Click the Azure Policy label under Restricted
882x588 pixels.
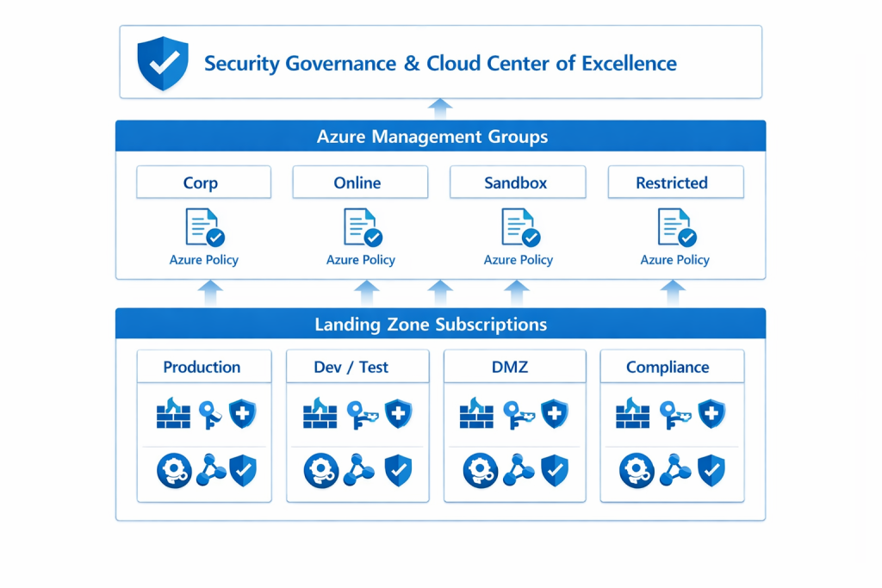coord(675,260)
